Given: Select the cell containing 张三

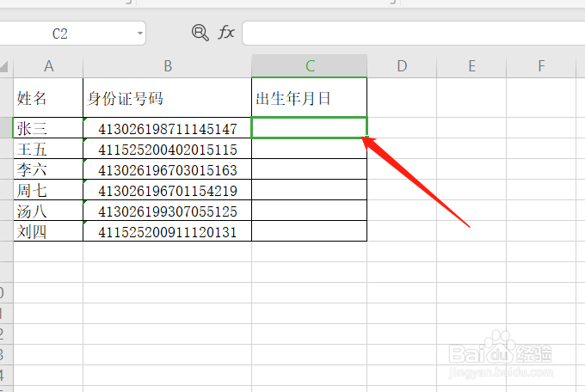Looking at the screenshot, I should pyautogui.click(x=48, y=128).
